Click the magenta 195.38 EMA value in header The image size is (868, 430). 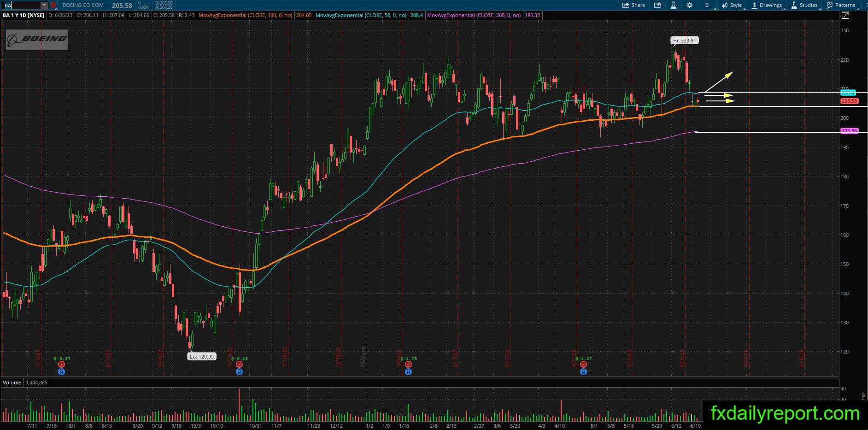pyautogui.click(x=533, y=15)
